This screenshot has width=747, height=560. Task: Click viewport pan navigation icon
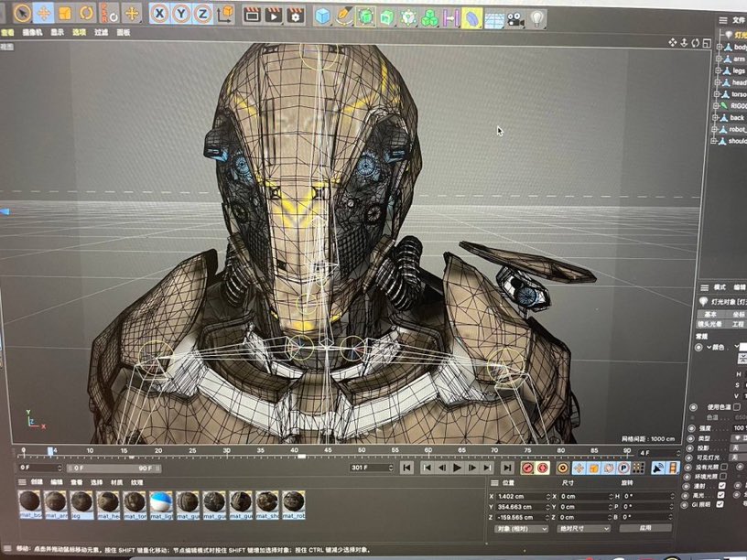[672, 42]
